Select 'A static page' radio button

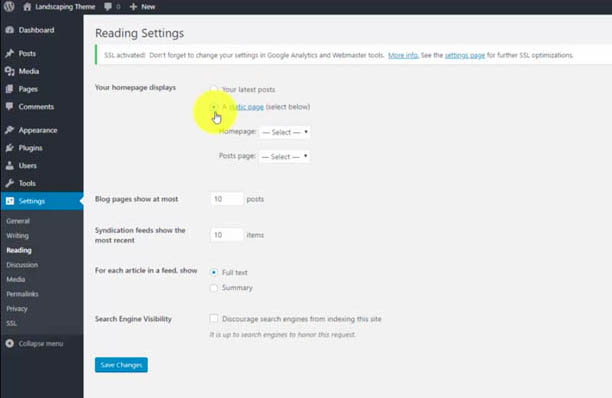point(213,107)
